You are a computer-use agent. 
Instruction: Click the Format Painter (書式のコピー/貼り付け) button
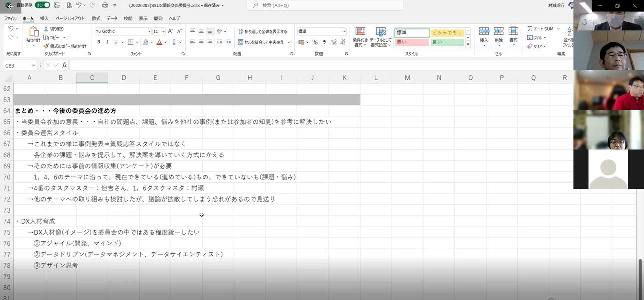[65, 46]
